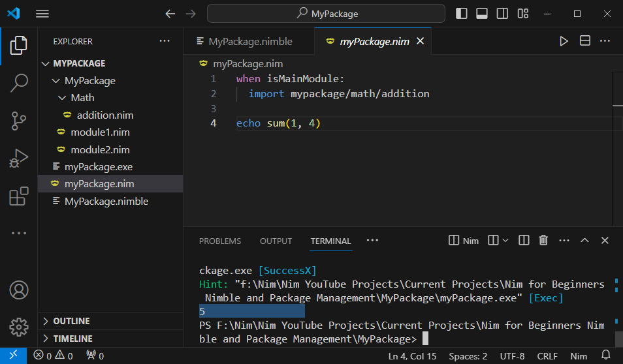Open errors and warnings status indicator
Image resolution: width=623 pixels, height=364 pixels.
54,356
